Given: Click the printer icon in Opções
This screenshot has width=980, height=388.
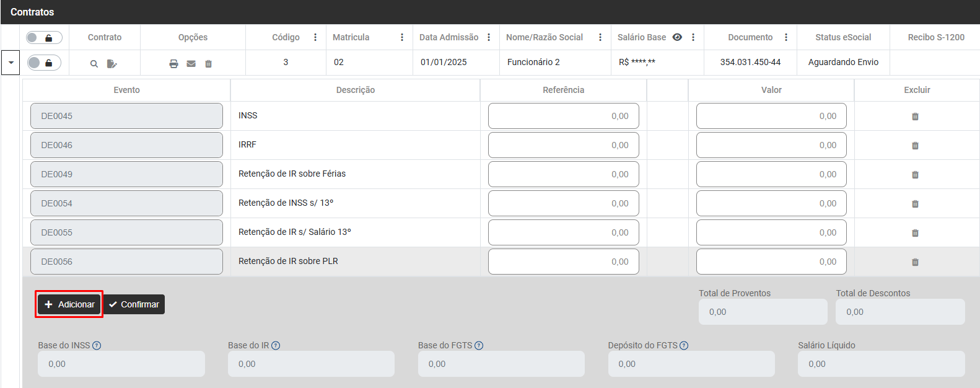Looking at the screenshot, I should click(174, 64).
